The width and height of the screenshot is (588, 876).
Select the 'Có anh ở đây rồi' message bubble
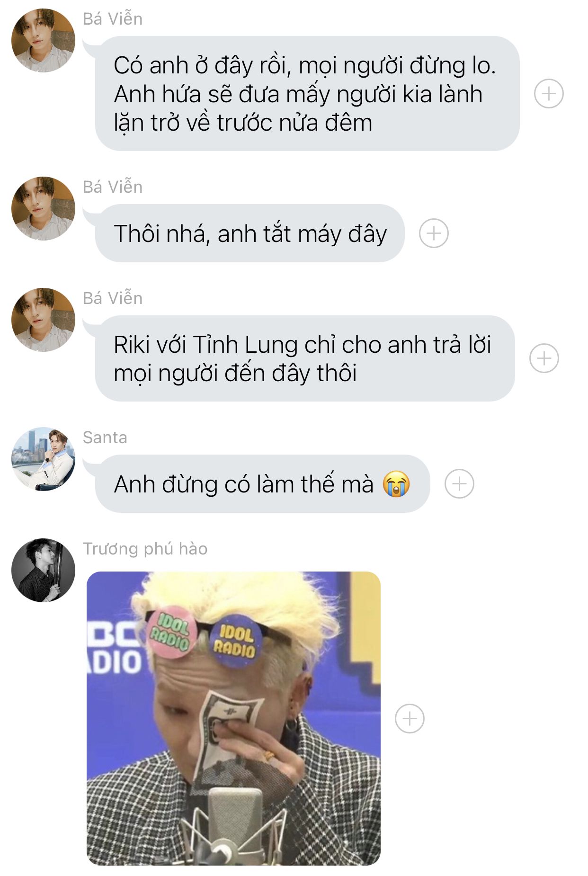tap(307, 93)
